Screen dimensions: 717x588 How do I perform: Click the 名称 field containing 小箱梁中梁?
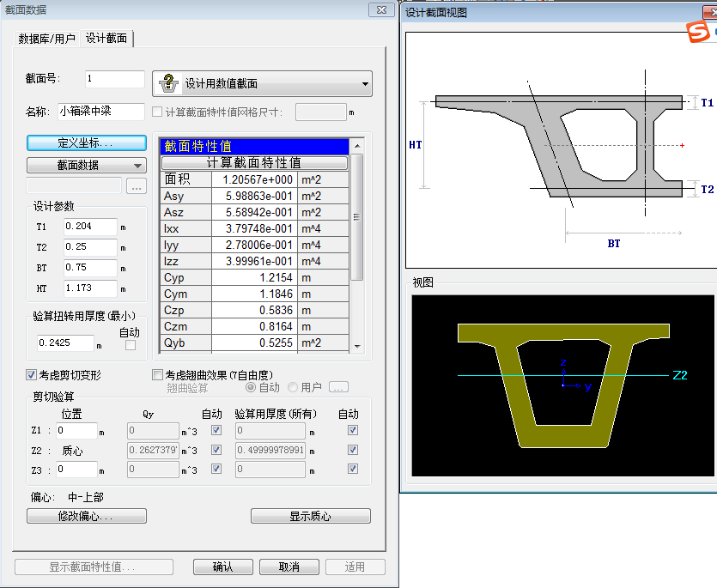click(x=101, y=112)
